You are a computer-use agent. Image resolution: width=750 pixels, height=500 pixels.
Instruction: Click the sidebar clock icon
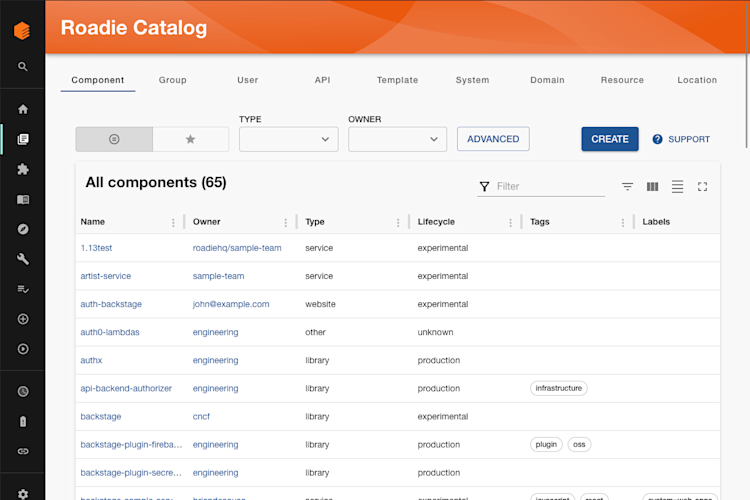tap(22, 391)
